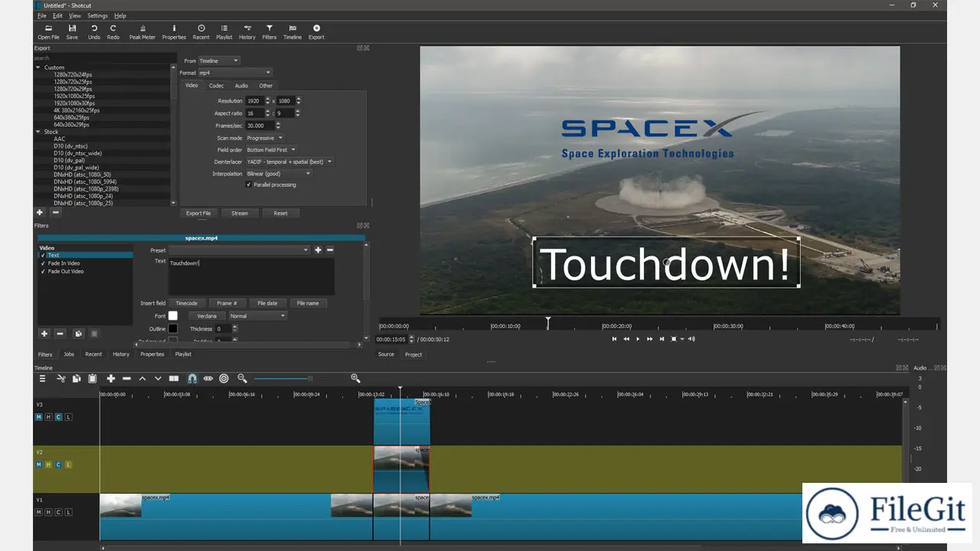
Task: Append the clip with the timeline plus icon
Action: 111,378
